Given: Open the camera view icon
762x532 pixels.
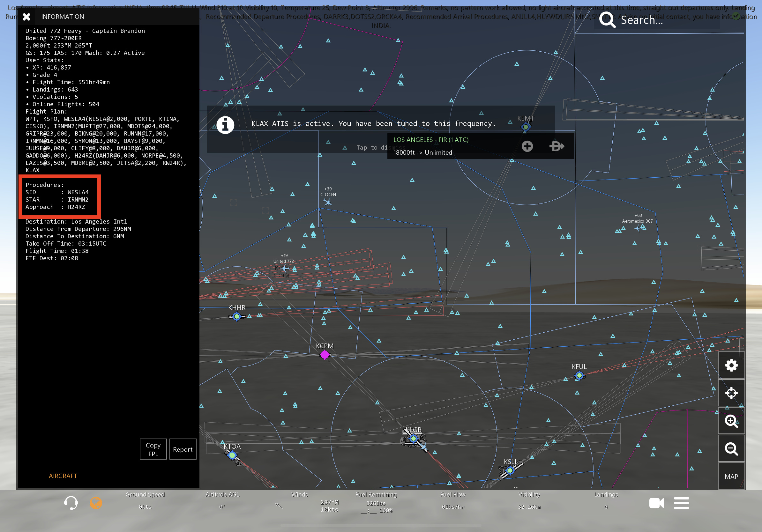Looking at the screenshot, I should click(656, 503).
